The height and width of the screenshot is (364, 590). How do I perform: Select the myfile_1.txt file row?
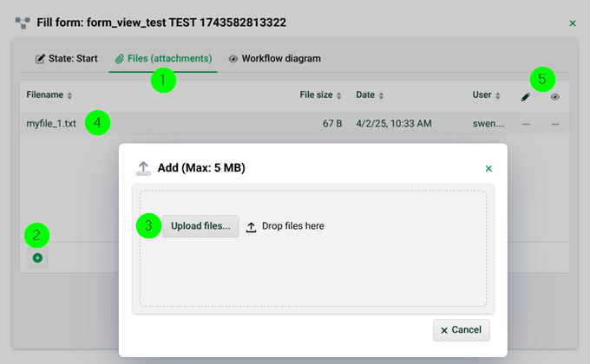click(295, 124)
